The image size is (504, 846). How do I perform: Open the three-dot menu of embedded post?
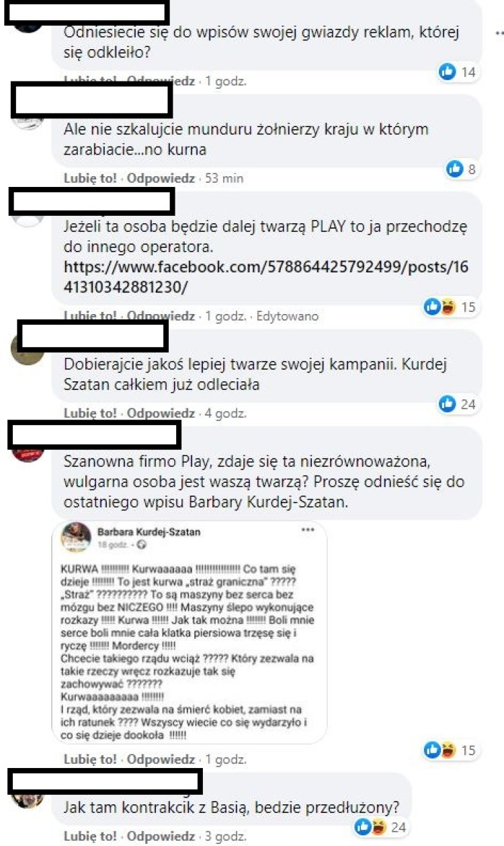[x=308, y=530]
